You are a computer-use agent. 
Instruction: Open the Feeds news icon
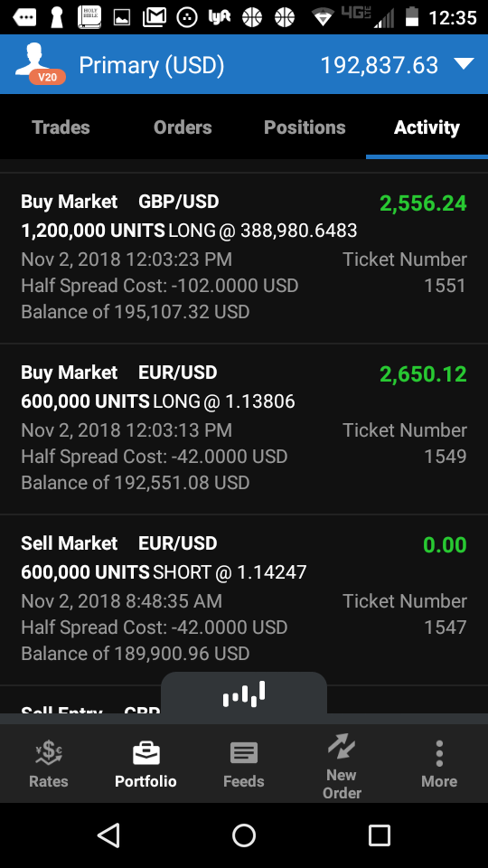pos(243,753)
